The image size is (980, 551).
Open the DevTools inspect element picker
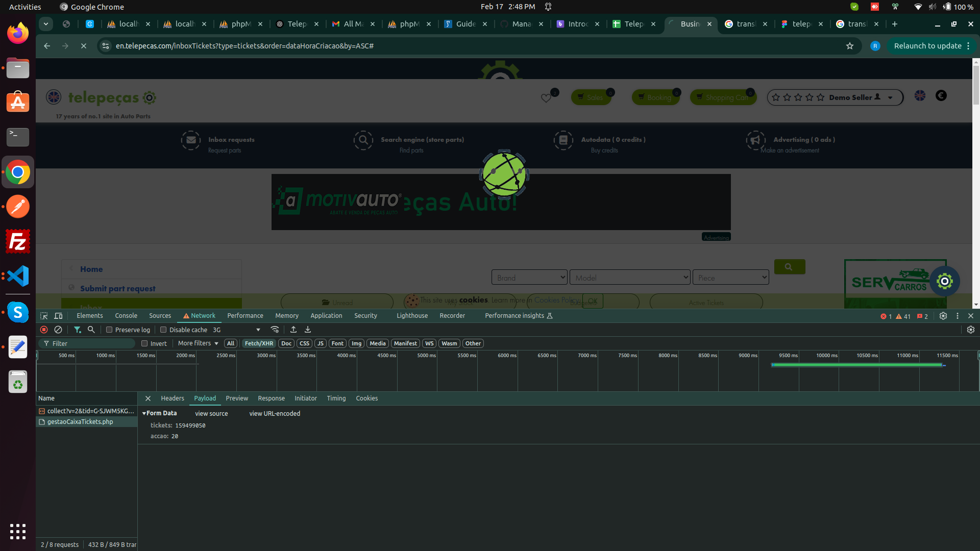[x=44, y=316]
